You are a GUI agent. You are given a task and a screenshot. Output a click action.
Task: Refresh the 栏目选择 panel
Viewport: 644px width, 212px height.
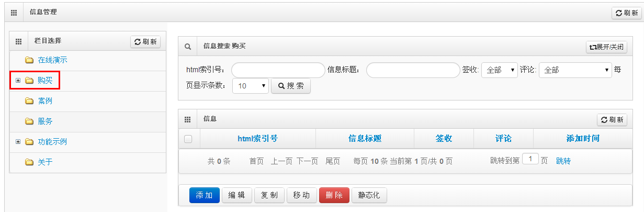click(x=145, y=42)
